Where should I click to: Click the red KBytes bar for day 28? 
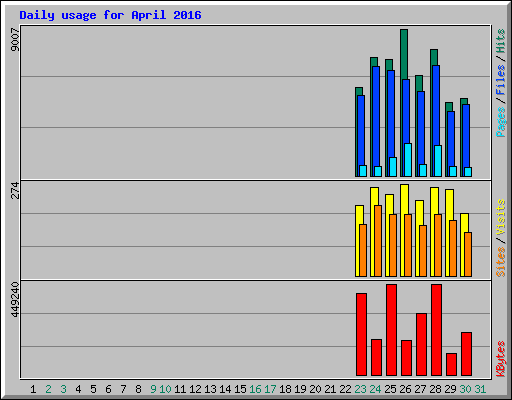[x=436, y=330]
